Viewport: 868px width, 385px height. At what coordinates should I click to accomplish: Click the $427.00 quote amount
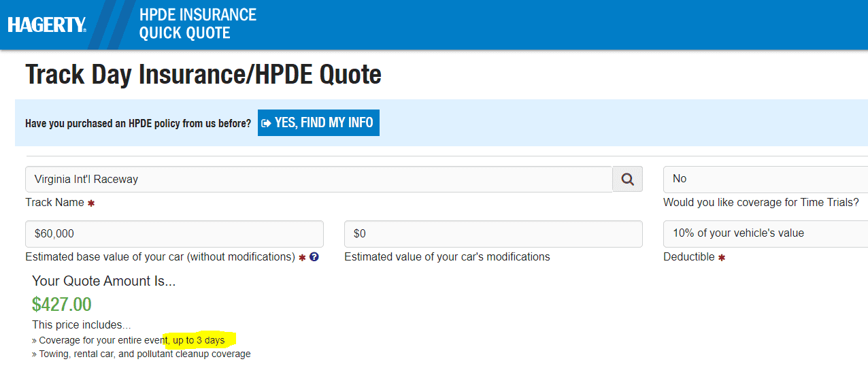click(62, 304)
